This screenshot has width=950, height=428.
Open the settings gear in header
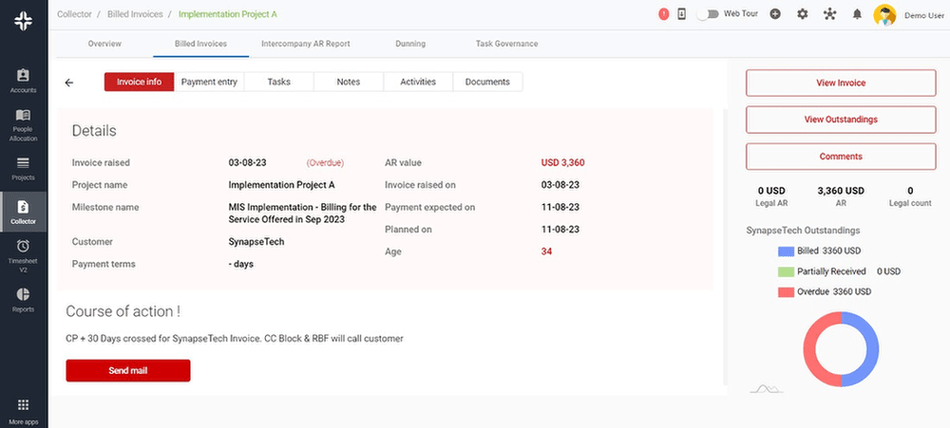tap(802, 15)
